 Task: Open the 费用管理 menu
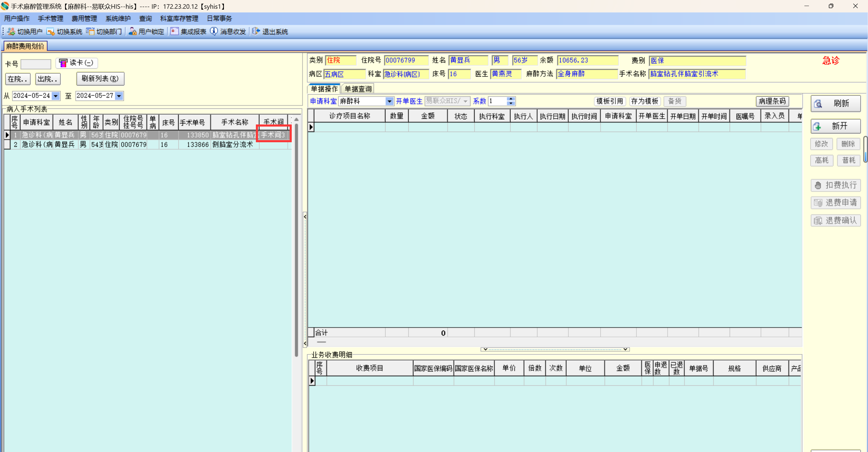click(84, 18)
